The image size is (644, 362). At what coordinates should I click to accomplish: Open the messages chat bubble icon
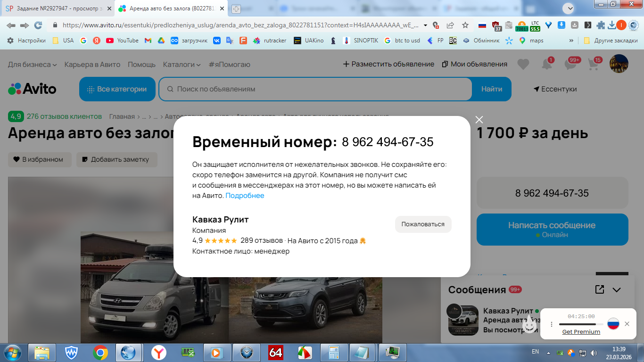tap(570, 65)
